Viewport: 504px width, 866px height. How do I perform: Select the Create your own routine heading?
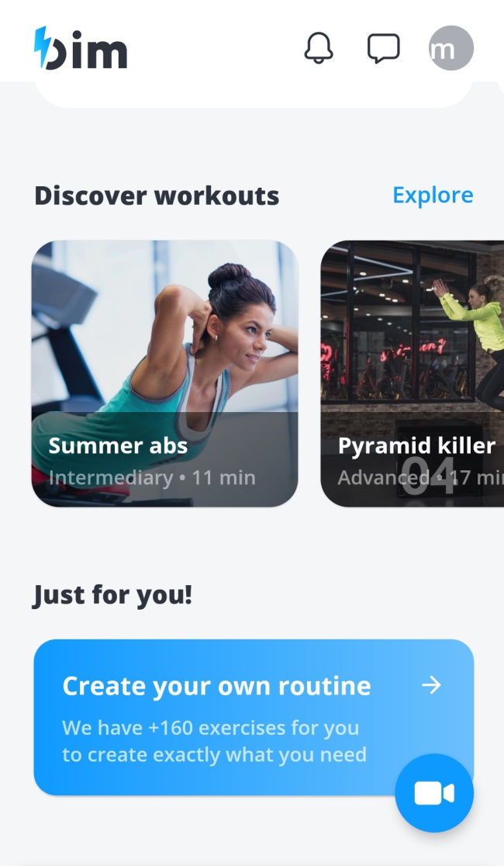click(216, 687)
